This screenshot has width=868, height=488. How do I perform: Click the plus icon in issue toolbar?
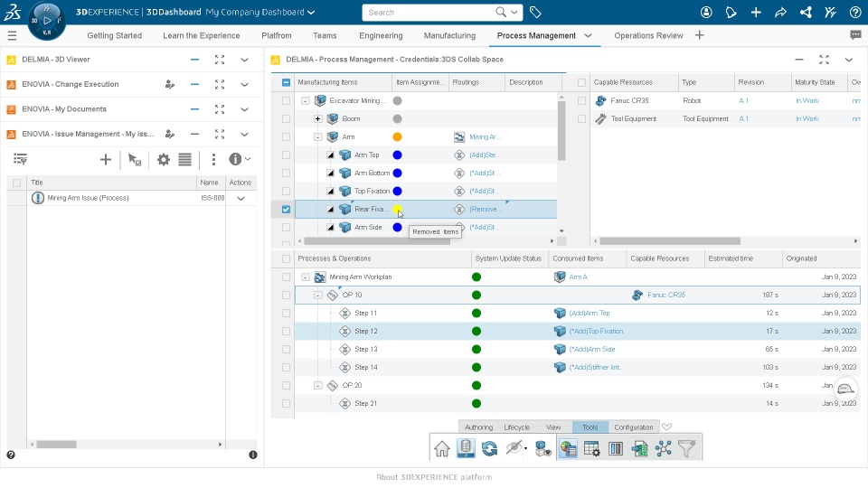[x=105, y=160]
